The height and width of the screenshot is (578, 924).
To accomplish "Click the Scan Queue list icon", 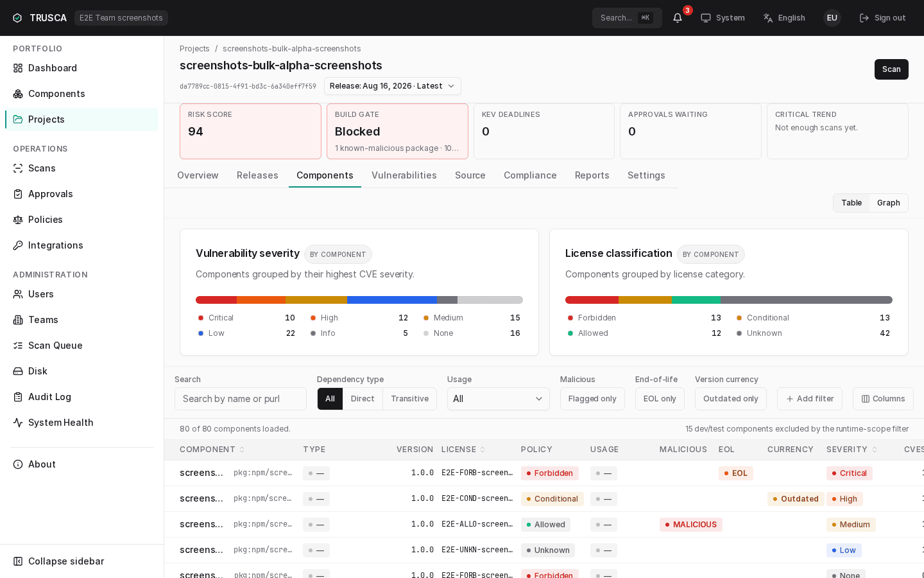I will [x=18, y=346].
